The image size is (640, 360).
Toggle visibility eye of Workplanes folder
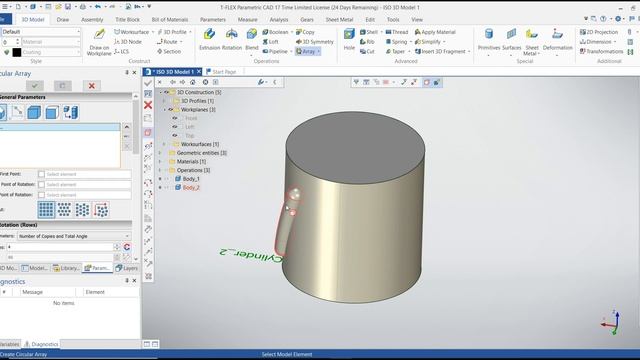[171, 109]
